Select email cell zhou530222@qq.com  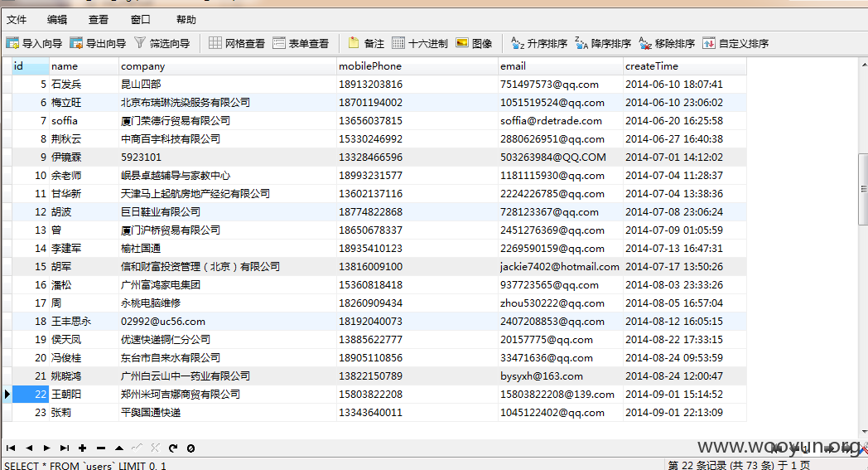(x=560, y=303)
